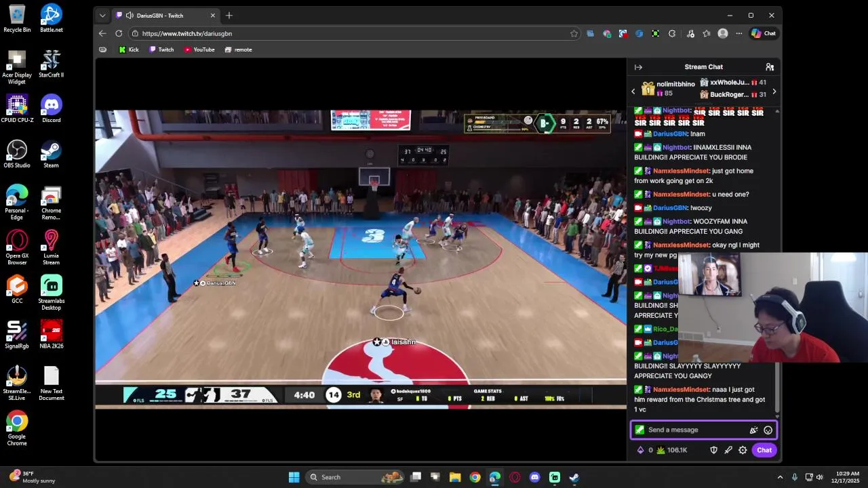This screenshot has width=868, height=488.
Task: Open Discord from the taskbar
Action: 534,477
